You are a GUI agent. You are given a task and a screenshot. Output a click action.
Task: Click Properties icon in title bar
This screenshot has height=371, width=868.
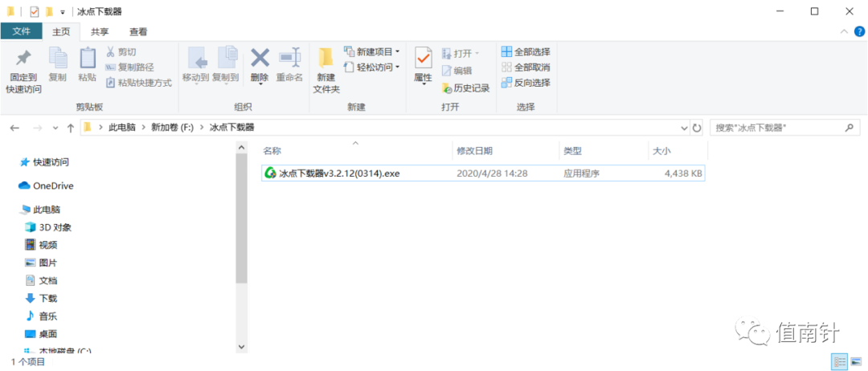[x=35, y=11]
